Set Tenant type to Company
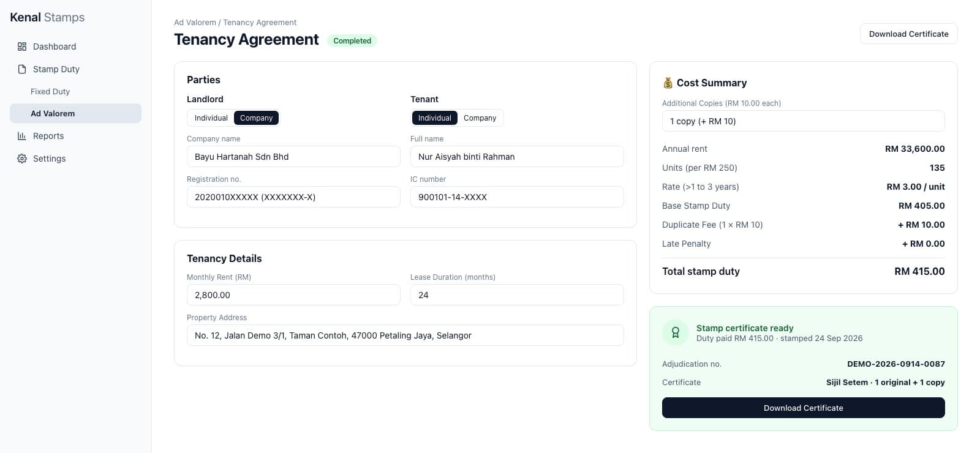 coord(480,118)
